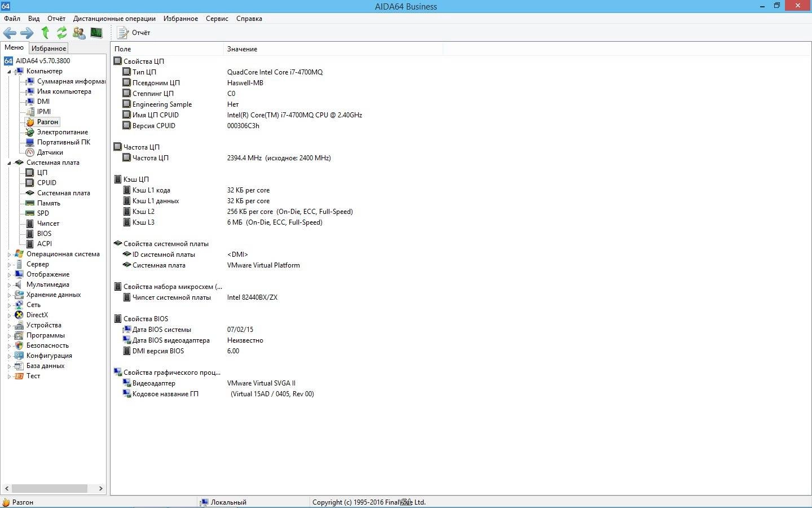Open the Файл menu
The image size is (812, 508).
coord(12,19)
